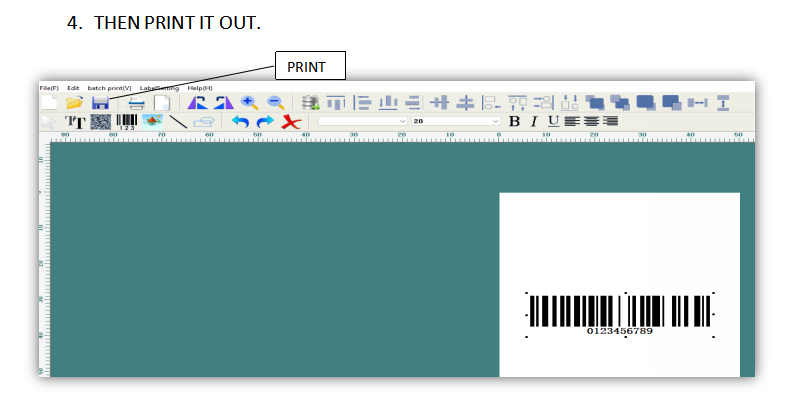
Task: Create a new blank label file
Action: click(x=49, y=103)
